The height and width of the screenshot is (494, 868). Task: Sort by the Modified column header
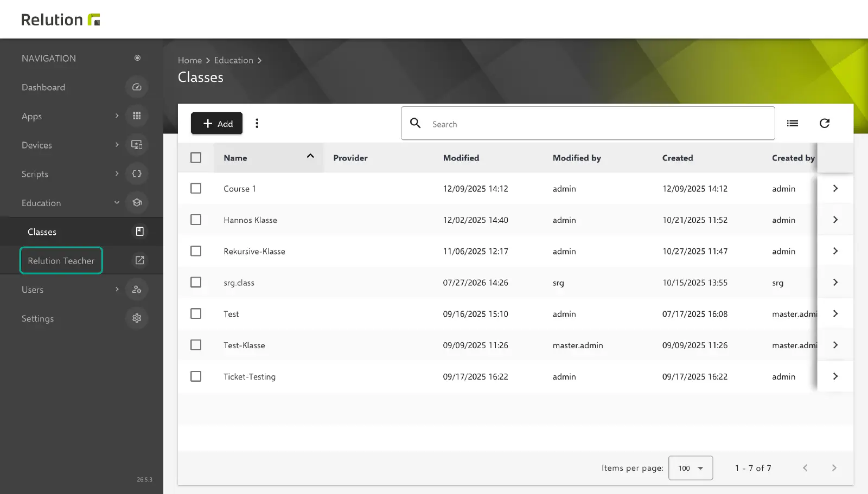click(461, 158)
